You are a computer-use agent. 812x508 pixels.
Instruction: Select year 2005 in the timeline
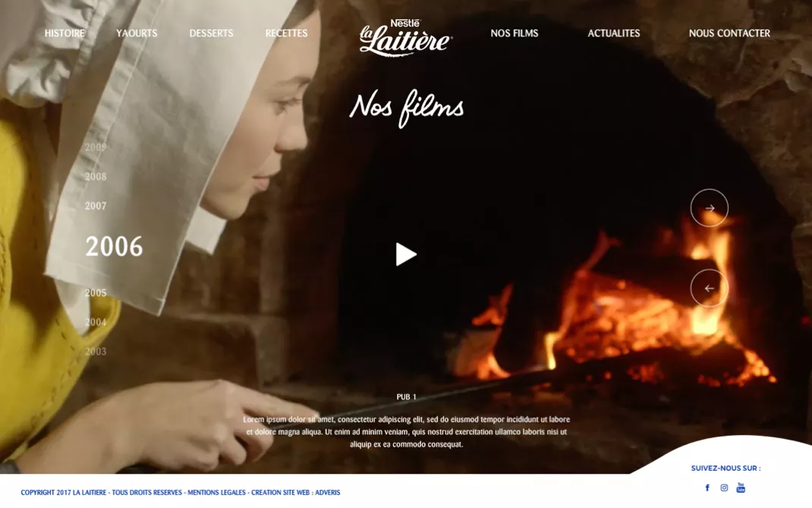tap(96, 293)
